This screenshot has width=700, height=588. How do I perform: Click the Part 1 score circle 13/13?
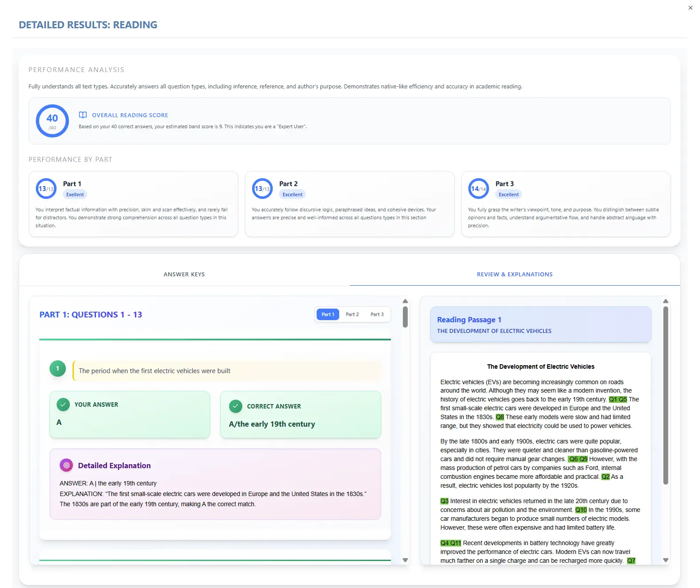pos(46,189)
